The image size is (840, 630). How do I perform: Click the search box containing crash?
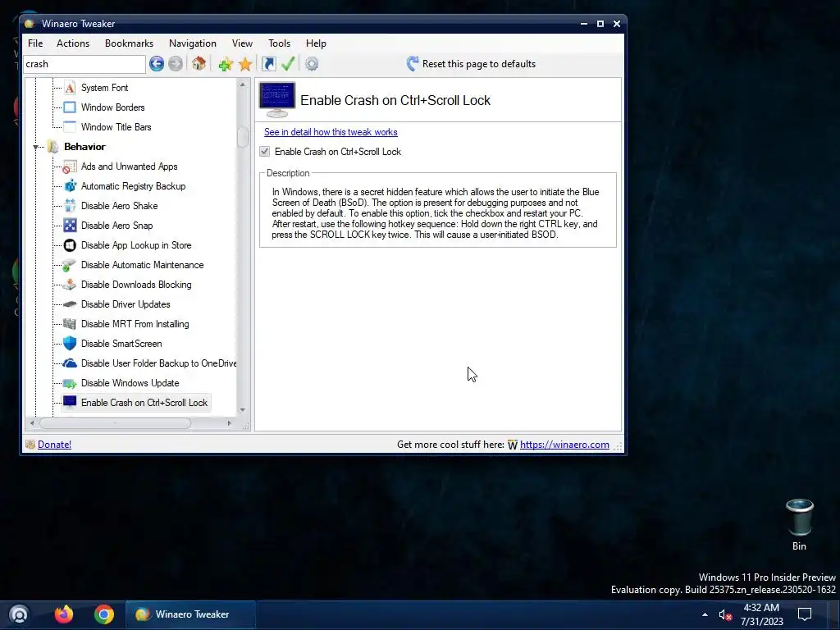(x=84, y=64)
